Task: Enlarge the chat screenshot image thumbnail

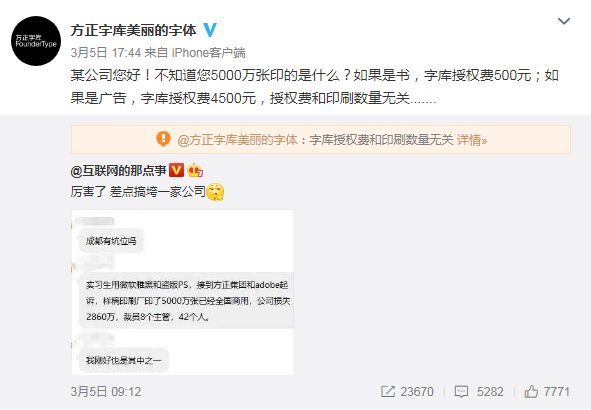Action: pyautogui.click(x=182, y=292)
